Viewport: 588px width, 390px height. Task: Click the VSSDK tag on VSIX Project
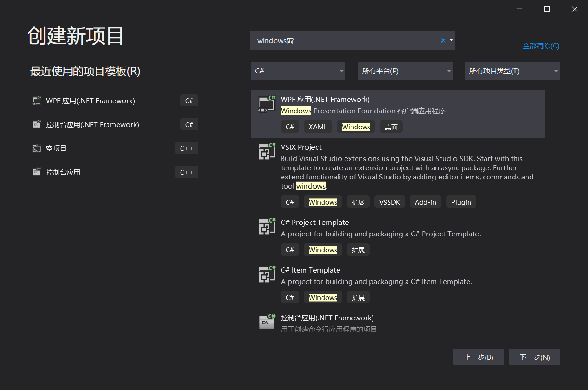click(390, 202)
